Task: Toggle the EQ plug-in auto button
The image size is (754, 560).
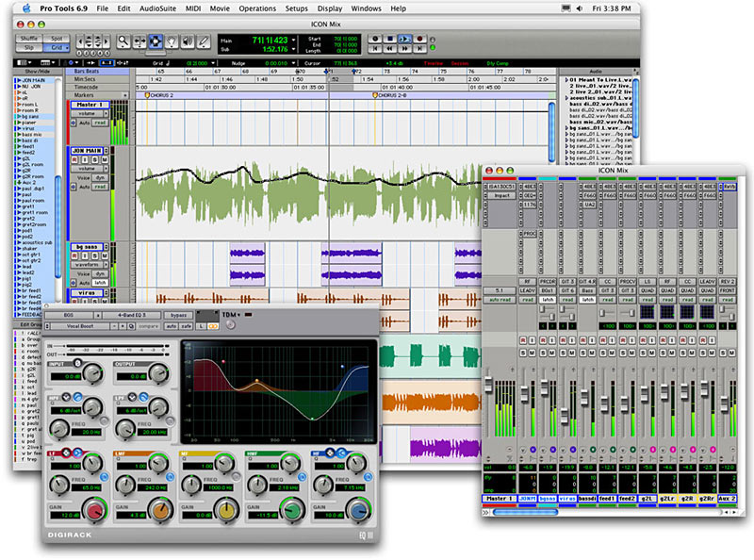Action: pos(172,326)
